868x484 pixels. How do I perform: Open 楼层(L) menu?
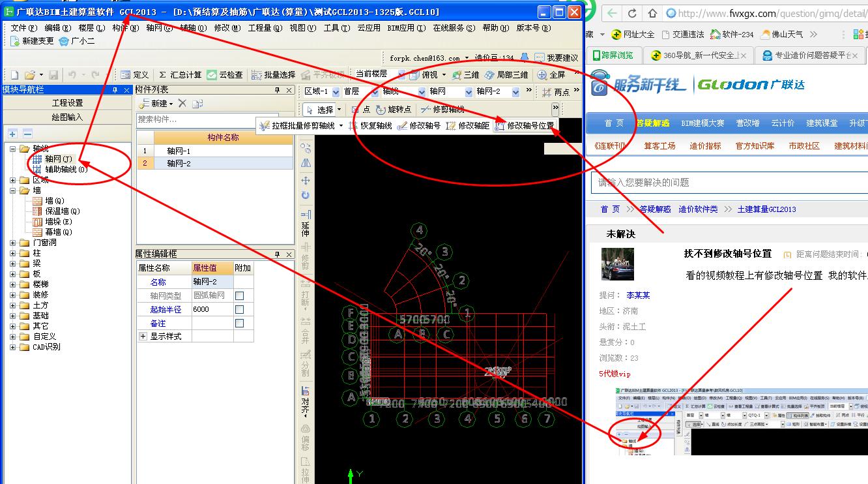pyautogui.click(x=91, y=28)
